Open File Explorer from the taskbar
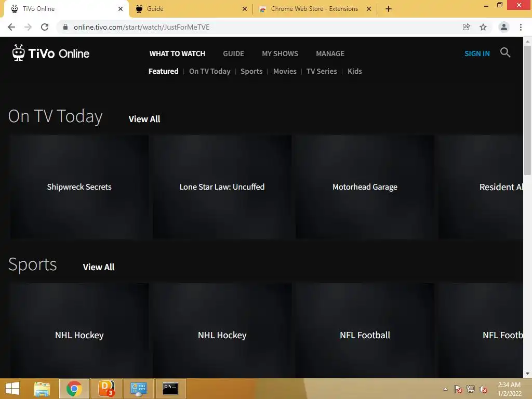This screenshot has width=532, height=399. pyautogui.click(x=42, y=389)
